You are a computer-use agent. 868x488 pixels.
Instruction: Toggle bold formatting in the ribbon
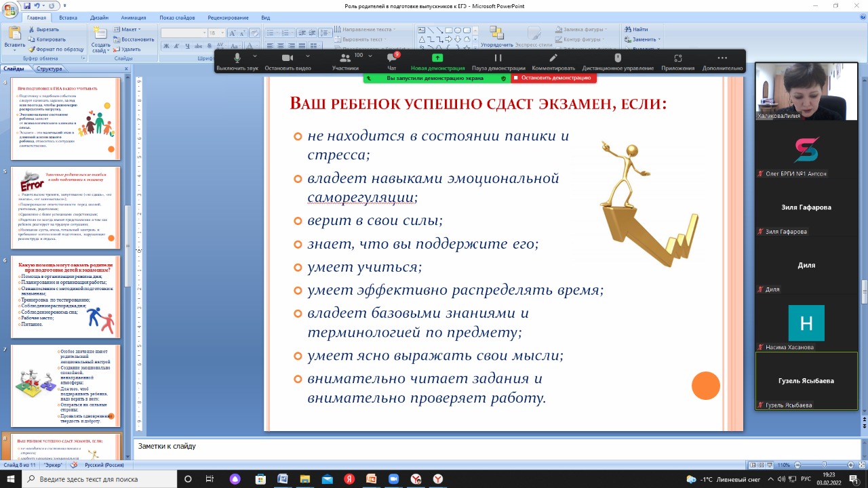(166, 45)
